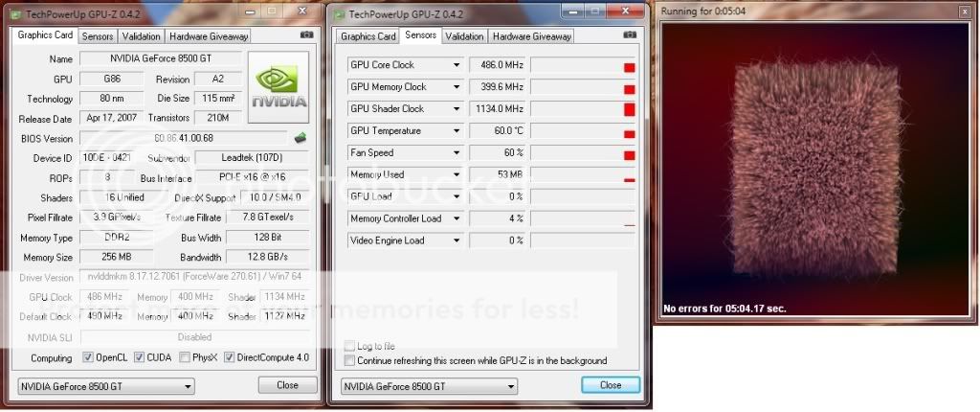This screenshot has height=412, width=980.
Task: Click the 256 MB memory size value
Action: [x=116, y=257]
